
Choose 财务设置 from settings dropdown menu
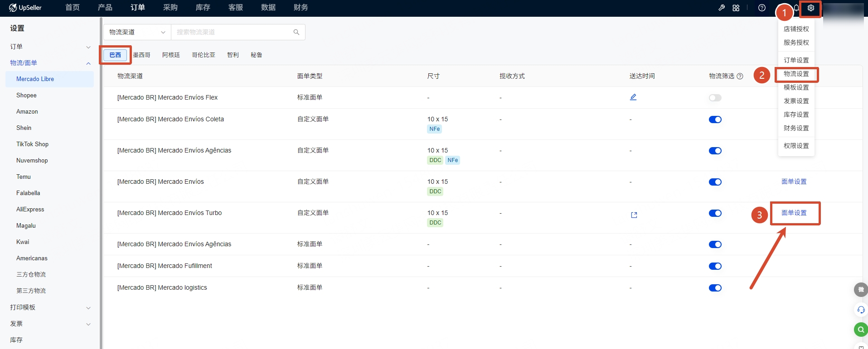pos(796,128)
